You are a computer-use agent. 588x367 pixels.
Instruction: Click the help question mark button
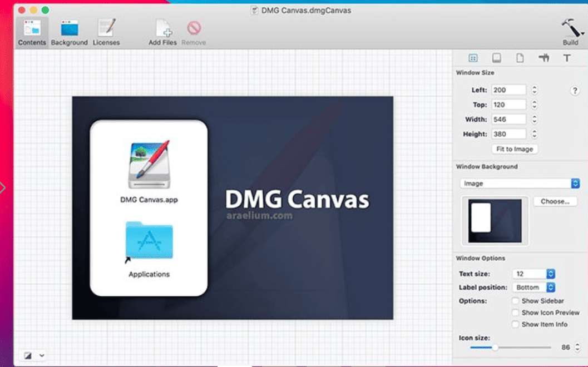point(575,90)
